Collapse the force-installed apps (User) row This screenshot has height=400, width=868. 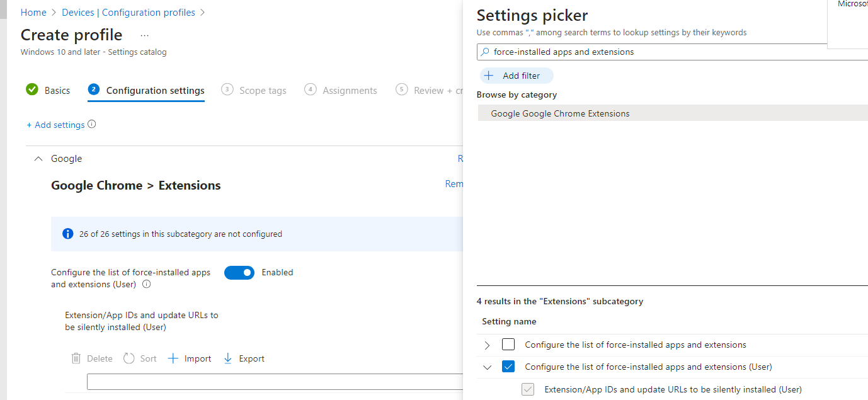tap(487, 367)
